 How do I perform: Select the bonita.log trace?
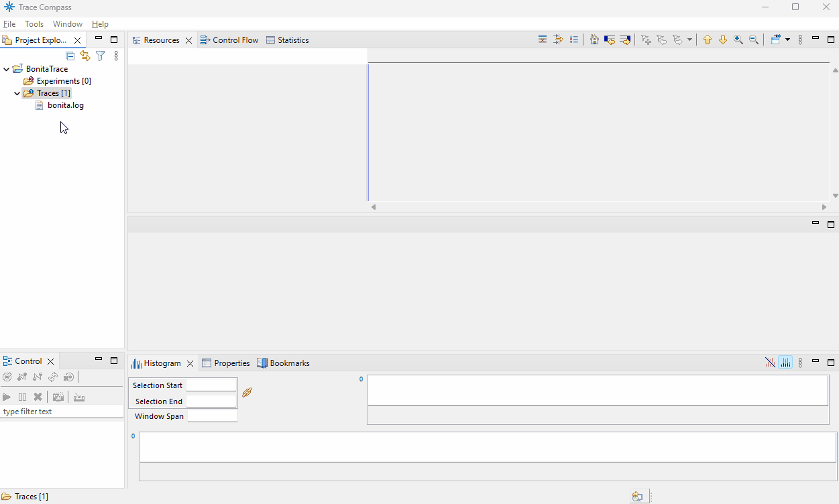[x=64, y=105]
